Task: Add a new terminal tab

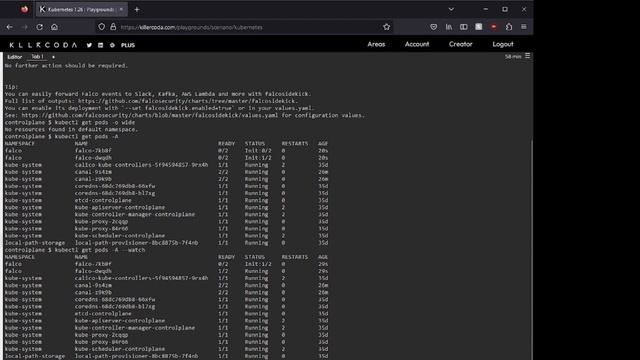Action: point(53,57)
